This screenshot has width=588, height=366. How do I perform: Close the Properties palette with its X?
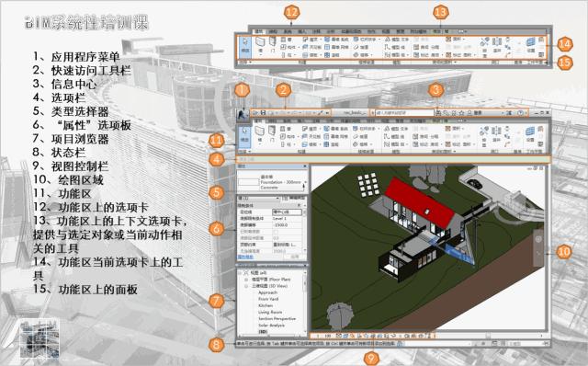[x=305, y=166]
